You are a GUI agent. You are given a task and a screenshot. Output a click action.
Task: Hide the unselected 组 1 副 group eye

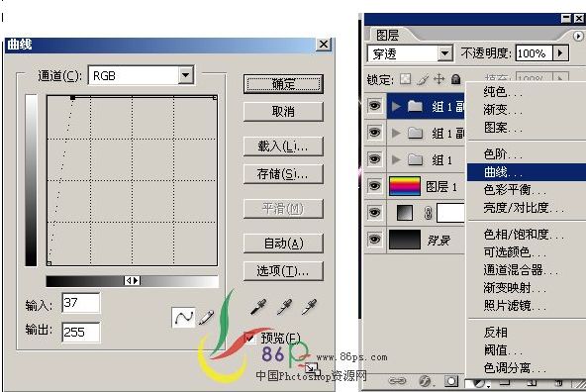(x=375, y=133)
